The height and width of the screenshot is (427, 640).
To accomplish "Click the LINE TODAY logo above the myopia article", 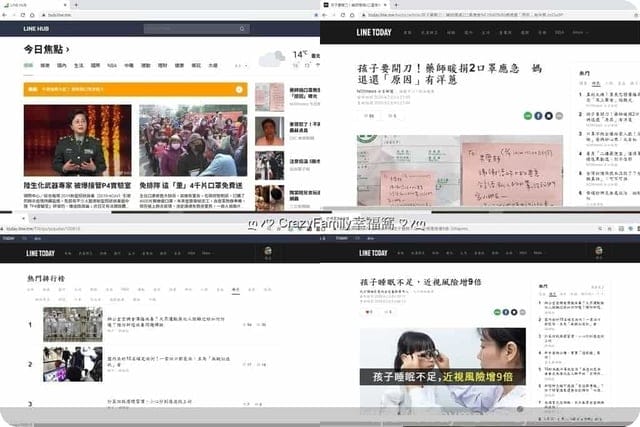I will pos(373,254).
